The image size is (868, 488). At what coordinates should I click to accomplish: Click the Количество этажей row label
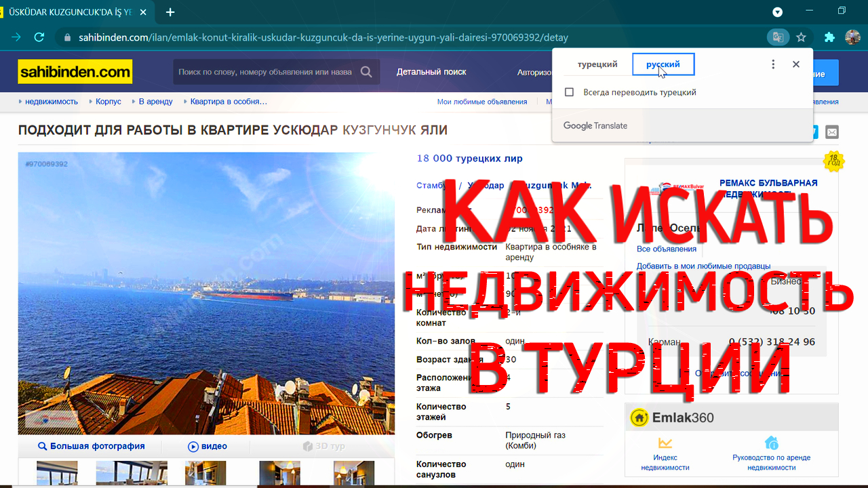441,411
